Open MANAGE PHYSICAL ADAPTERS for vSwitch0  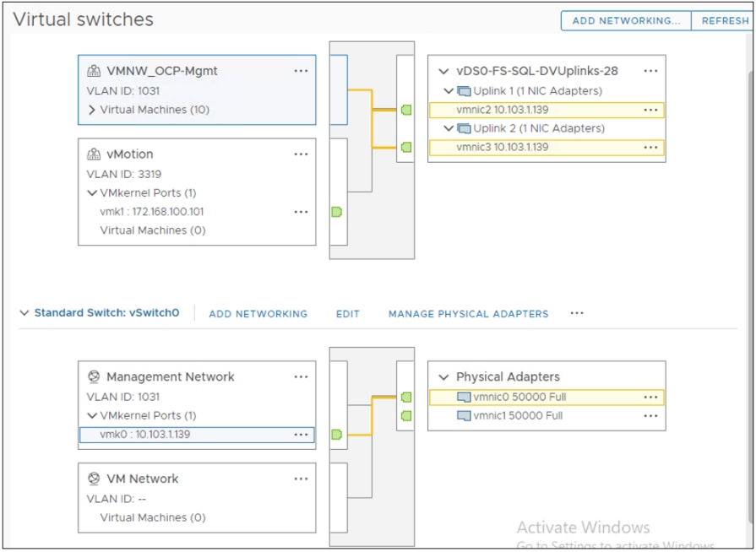[468, 313]
